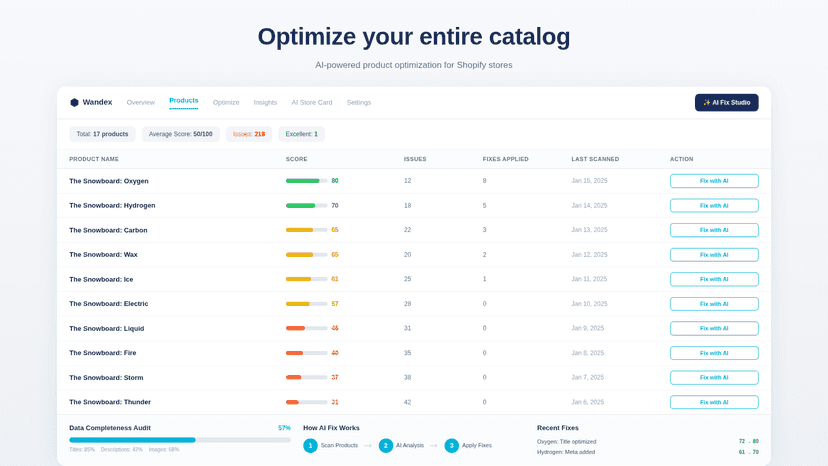This screenshot has width=828, height=466.
Task: Sort by Product Name column header
Action: 94,159
